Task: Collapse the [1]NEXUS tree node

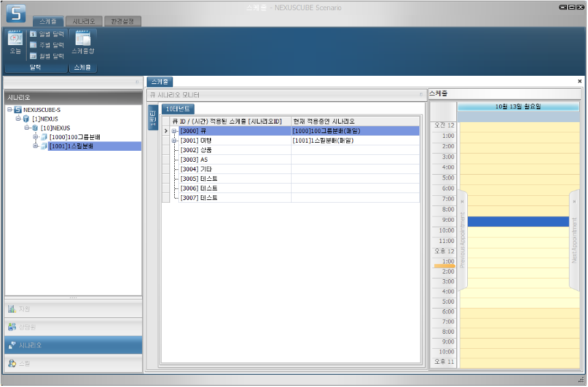Action: click(x=18, y=118)
